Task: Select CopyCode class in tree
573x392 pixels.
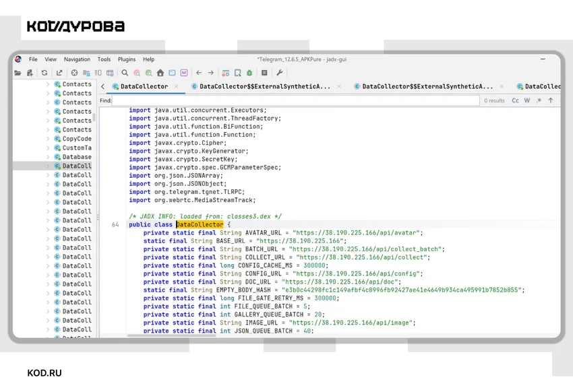Action: click(x=77, y=139)
